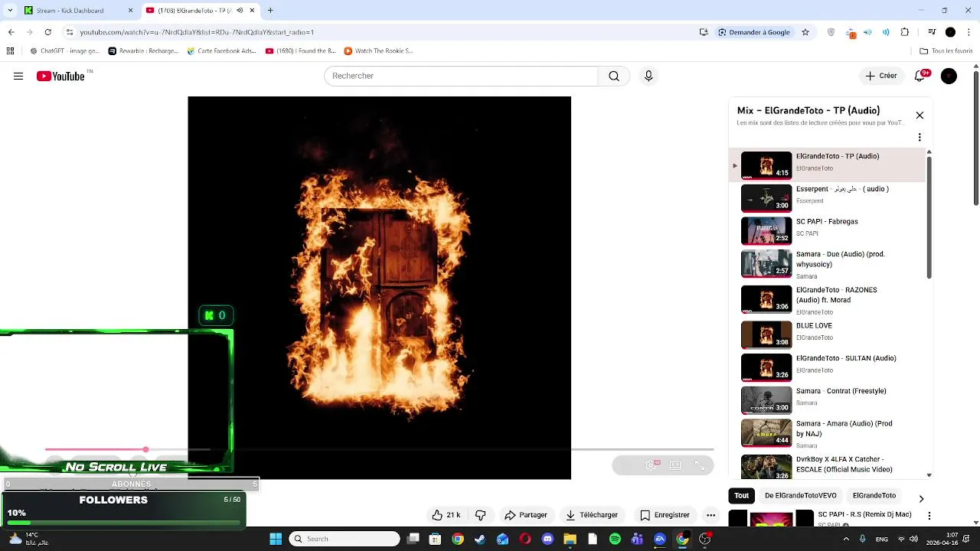Click the Télécharger button
Viewport: 980px width, 551px height.
point(592,515)
